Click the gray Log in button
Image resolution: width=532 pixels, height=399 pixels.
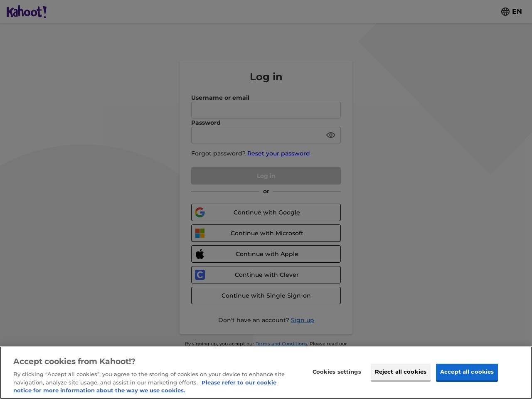pos(266,176)
